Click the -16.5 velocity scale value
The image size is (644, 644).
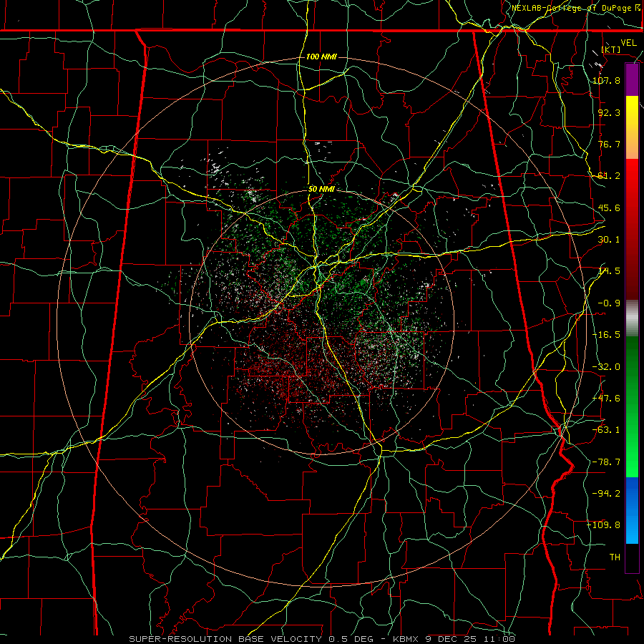606,335
